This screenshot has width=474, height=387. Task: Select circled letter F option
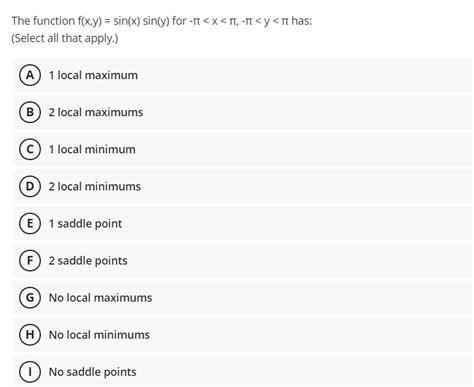(x=30, y=260)
